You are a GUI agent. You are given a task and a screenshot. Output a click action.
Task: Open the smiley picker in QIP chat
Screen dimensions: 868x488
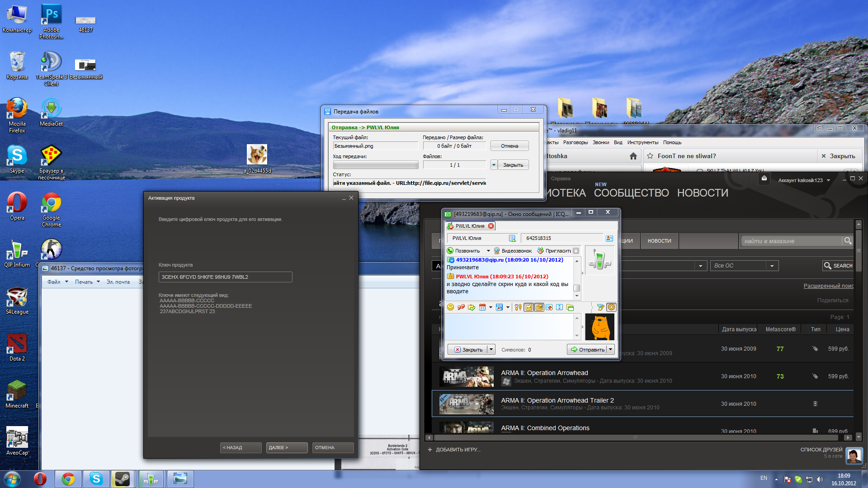click(450, 307)
